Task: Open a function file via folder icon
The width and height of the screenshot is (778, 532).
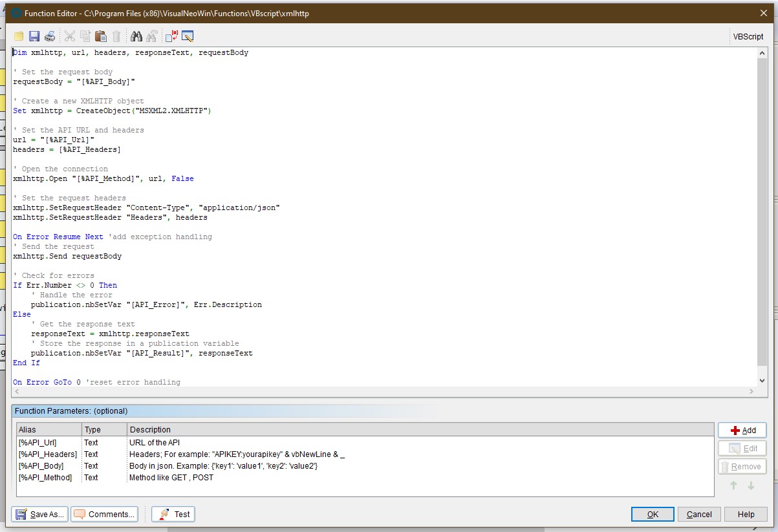Action: [19, 36]
